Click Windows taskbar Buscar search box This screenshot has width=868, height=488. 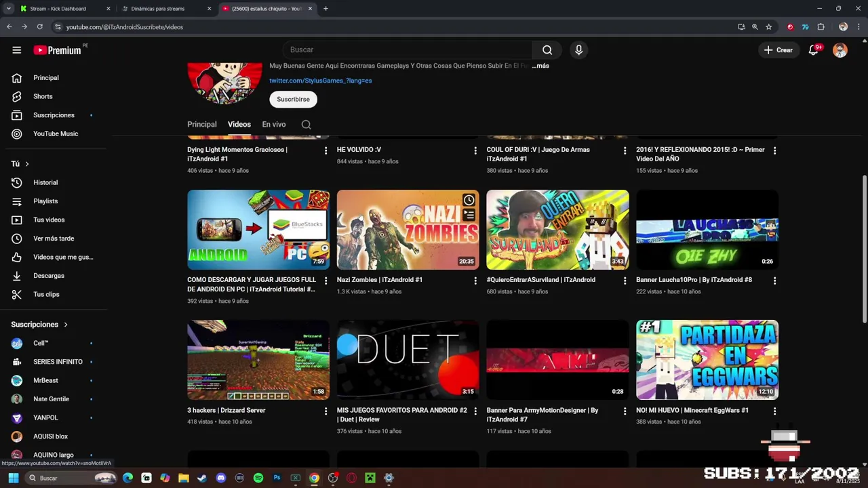(x=71, y=478)
